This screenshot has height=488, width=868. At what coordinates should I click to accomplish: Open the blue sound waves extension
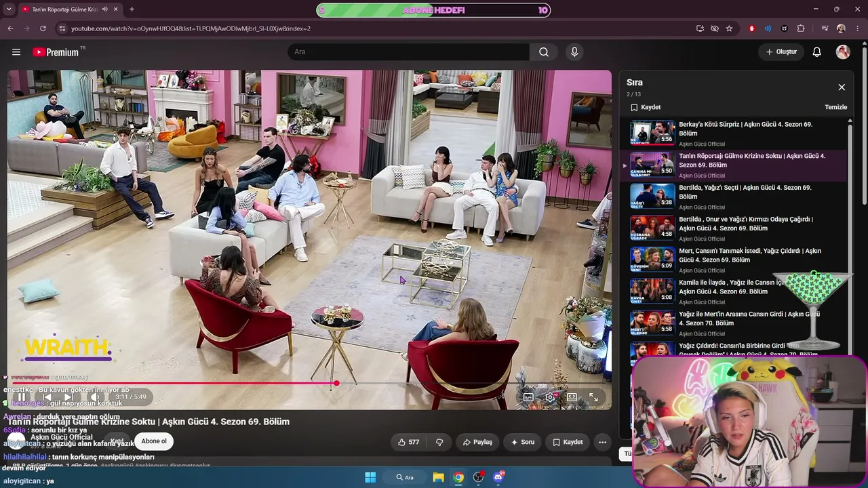(768, 28)
